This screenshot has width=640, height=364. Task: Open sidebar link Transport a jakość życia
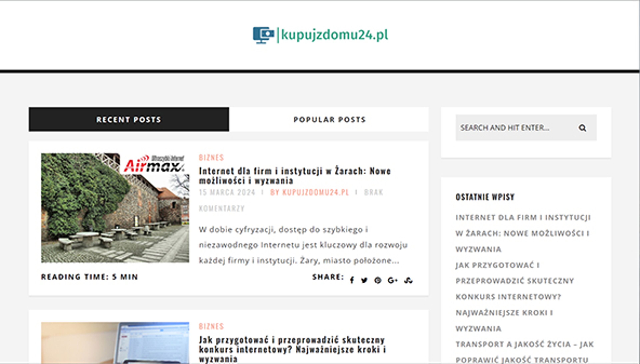[524, 344]
